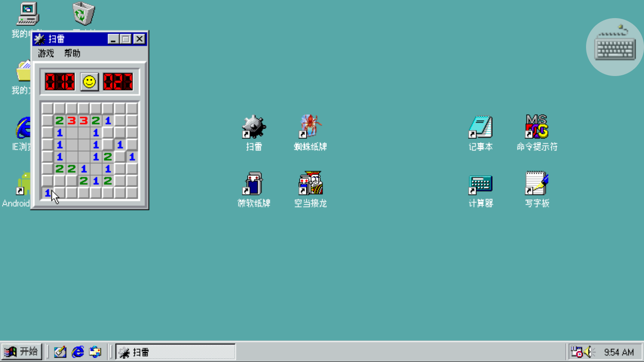Open 计算器 (Calculator)
The width and height of the screenshot is (644, 362).
pyautogui.click(x=481, y=185)
